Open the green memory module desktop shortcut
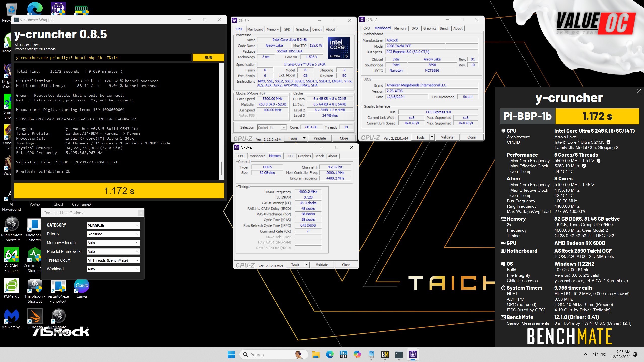644x362 pixels. 82,10
